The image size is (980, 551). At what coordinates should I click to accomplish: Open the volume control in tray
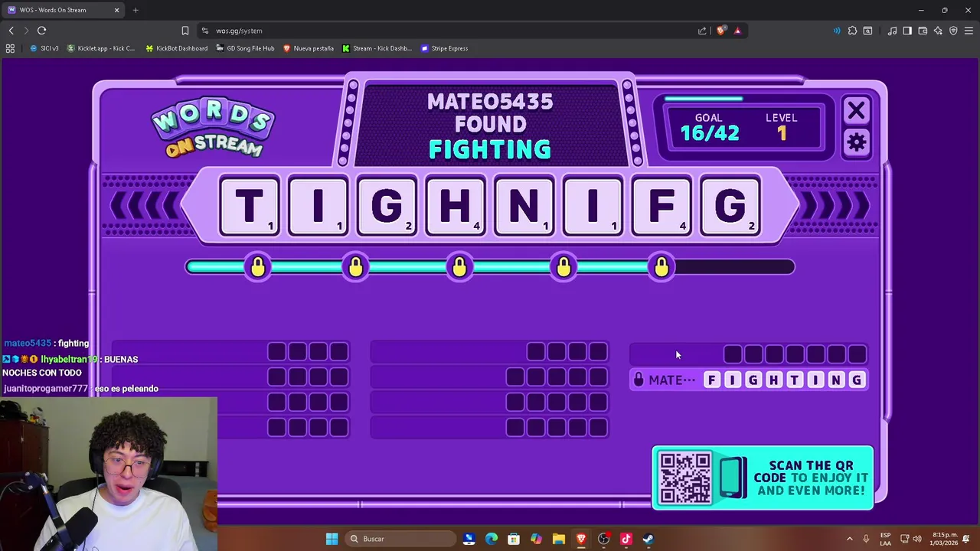917,539
